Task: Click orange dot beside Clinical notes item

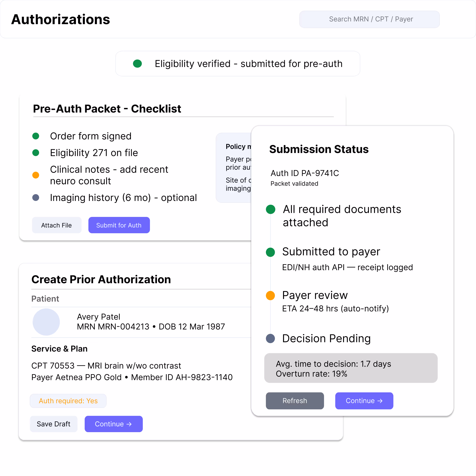Action: pyautogui.click(x=36, y=175)
